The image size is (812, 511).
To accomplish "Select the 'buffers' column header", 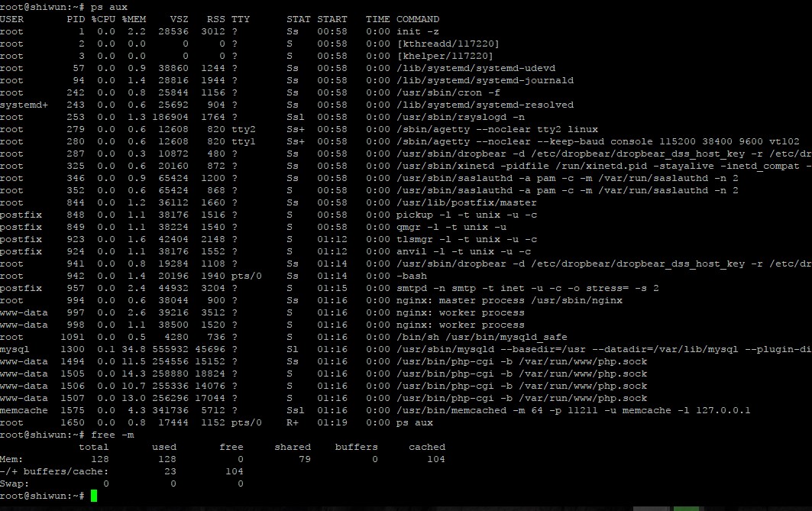I will pyautogui.click(x=356, y=447).
